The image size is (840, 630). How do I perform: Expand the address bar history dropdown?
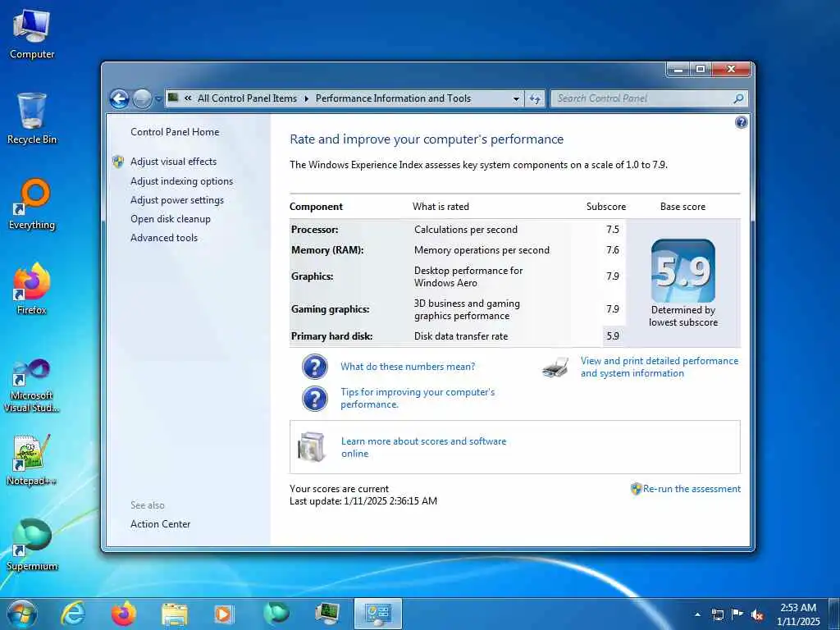pyautogui.click(x=516, y=98)
